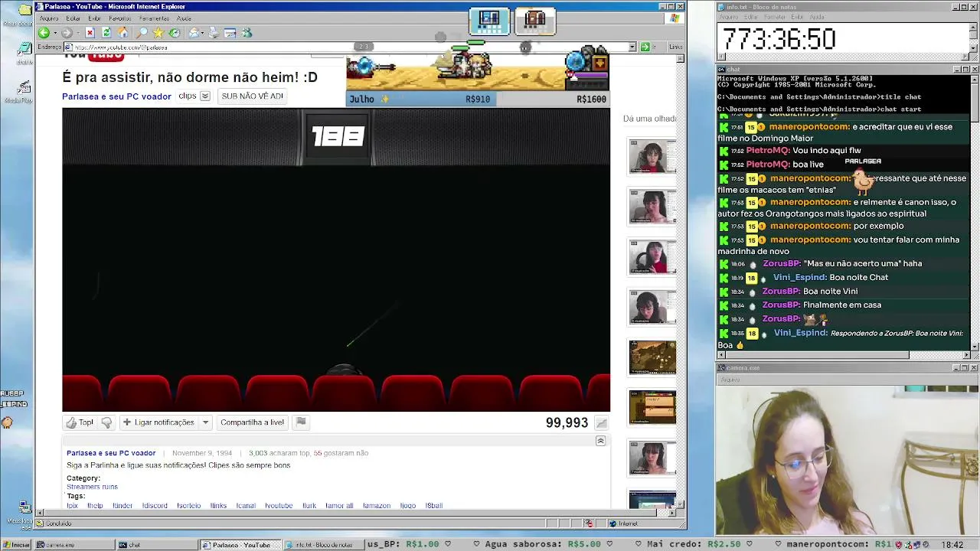Viewport: 980px width, 551px height.
Task: Click the video player area
Action: tap(336, 260)
